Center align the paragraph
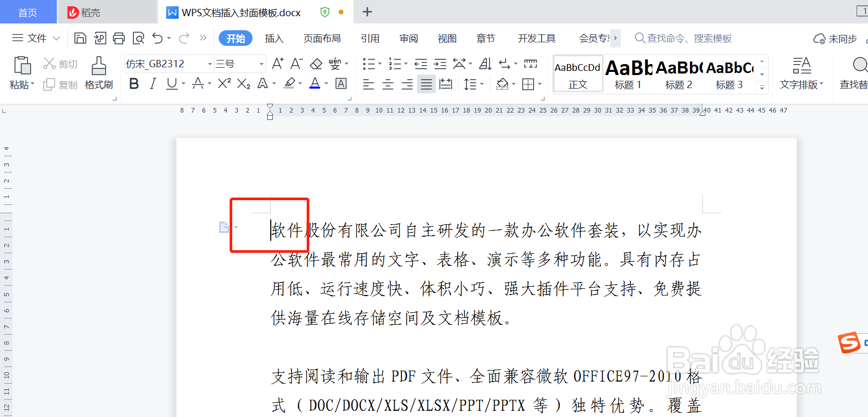868x417 pixels. coord(388,83)
